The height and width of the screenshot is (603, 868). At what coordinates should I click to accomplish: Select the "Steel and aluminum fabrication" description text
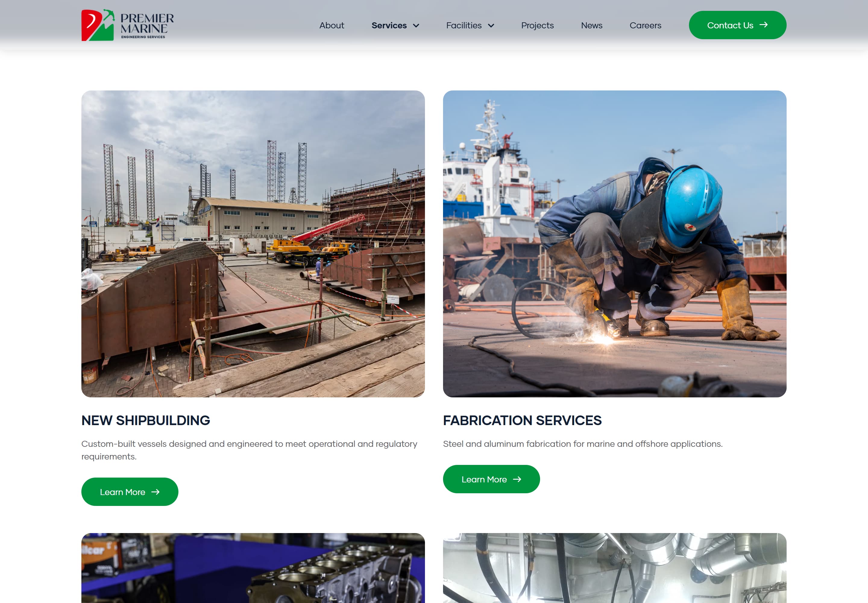pyautogui.click(x=583, y=444)
